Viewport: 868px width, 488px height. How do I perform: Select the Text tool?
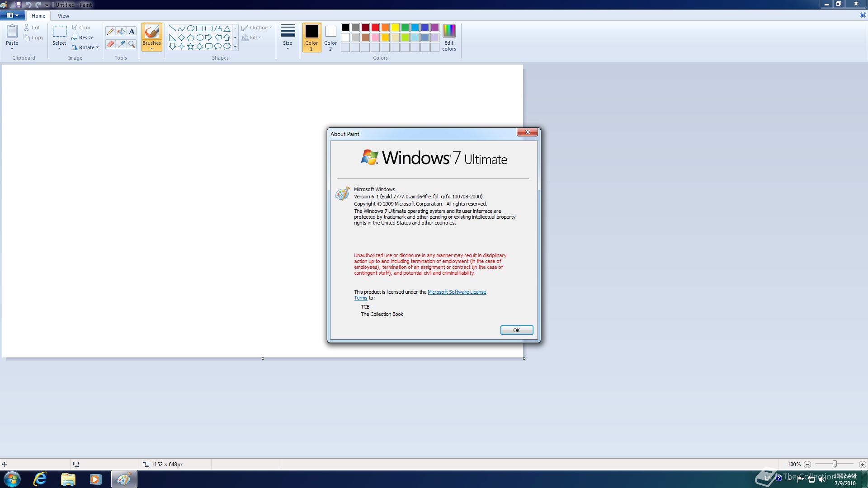tap(132, 31)
